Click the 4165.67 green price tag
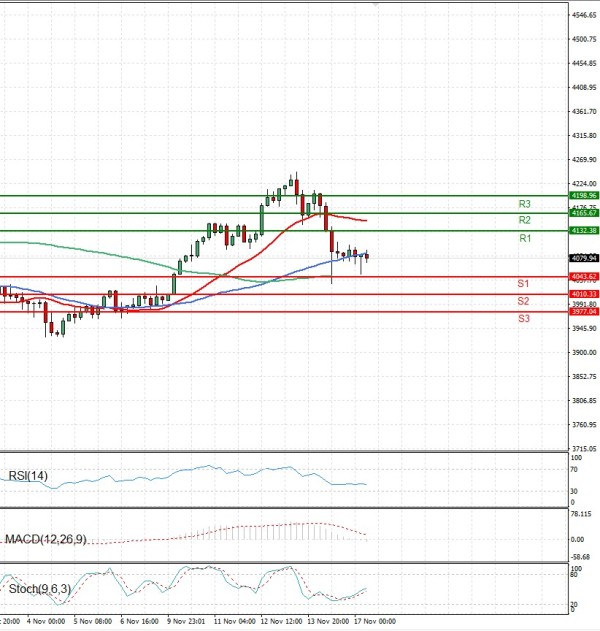The width and height of the screenshot is (600, 631). (583, 213)
